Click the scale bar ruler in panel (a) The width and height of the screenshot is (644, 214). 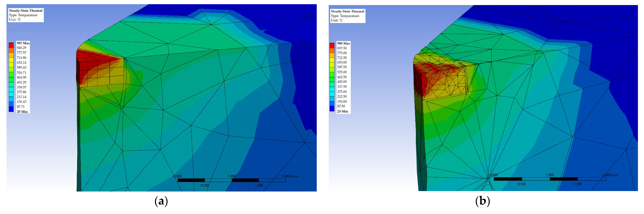pyautogui.click(x=232, y=180)
